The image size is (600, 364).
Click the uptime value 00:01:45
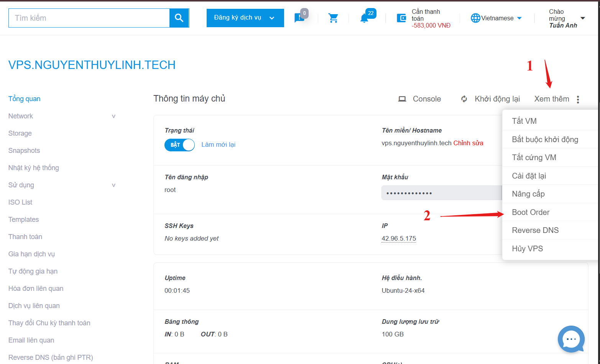[177, 290]
